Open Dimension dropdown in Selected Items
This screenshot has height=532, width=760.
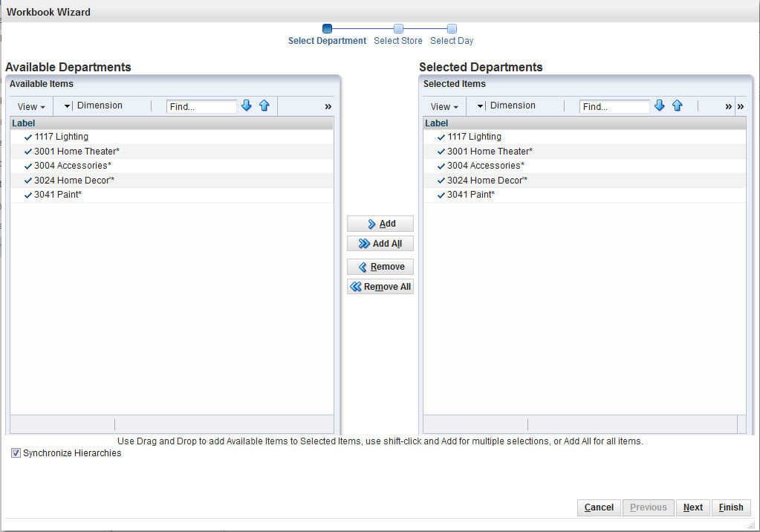point(481,106)
